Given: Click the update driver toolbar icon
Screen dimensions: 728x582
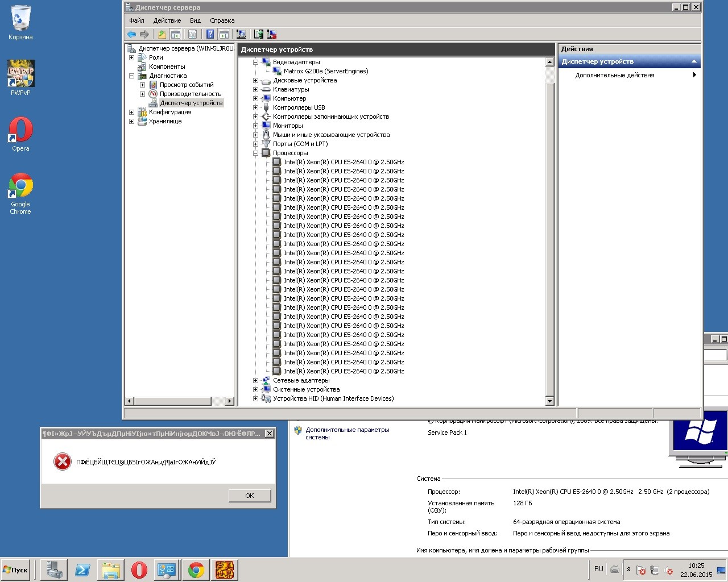Looking at the screenshot, I should tap(259, 35).
